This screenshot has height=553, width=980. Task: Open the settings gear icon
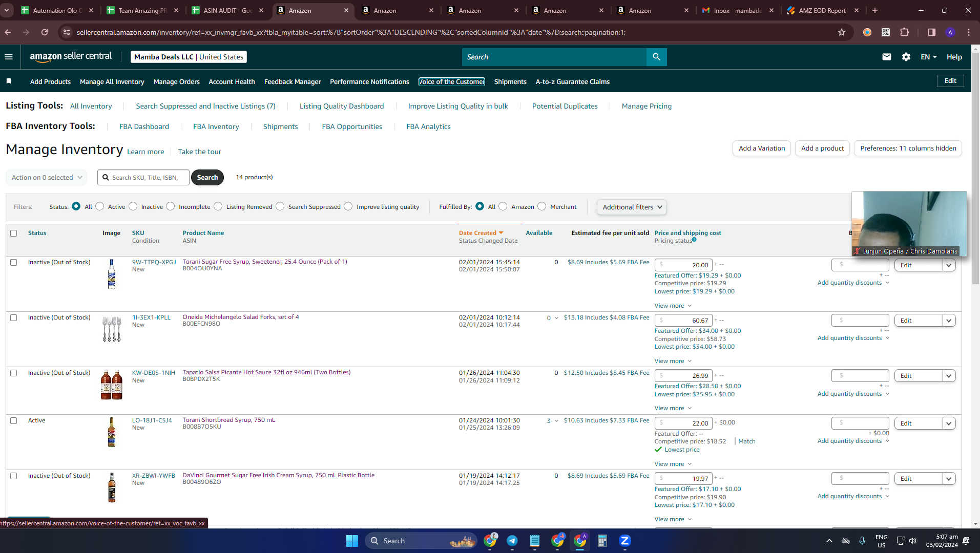[906, 57]
